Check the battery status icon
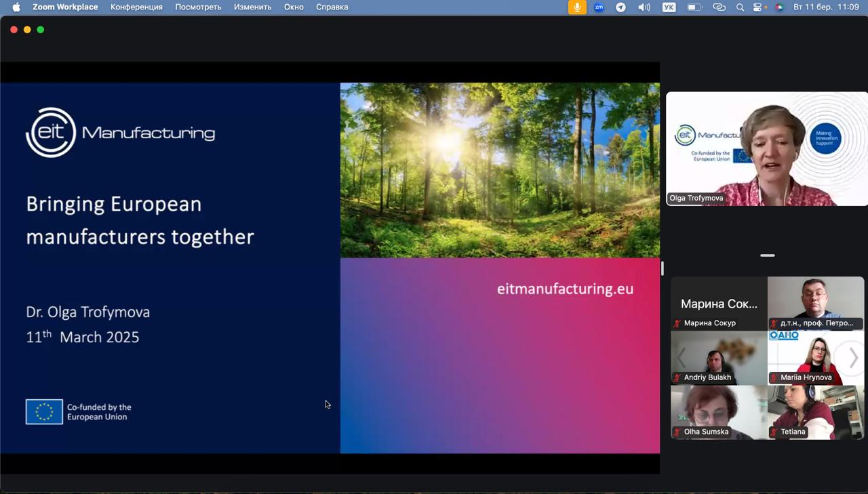 (694, 7)
